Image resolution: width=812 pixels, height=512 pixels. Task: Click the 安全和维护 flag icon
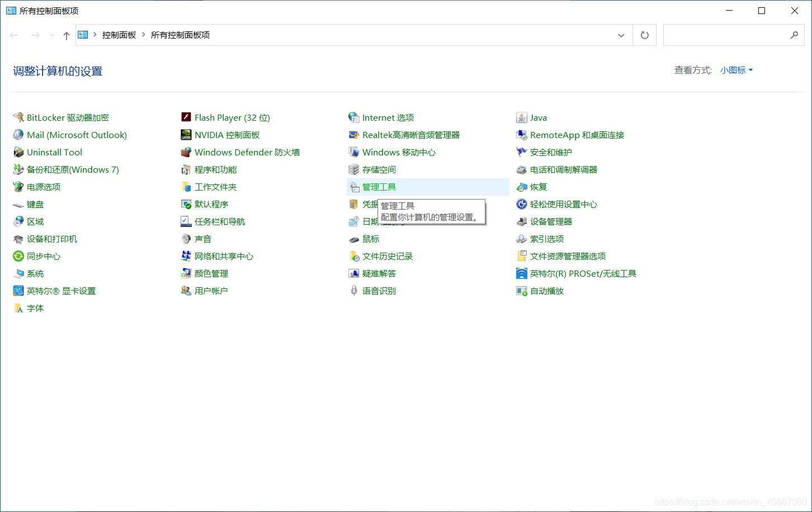pyautogui.click(x=522, y=152)
